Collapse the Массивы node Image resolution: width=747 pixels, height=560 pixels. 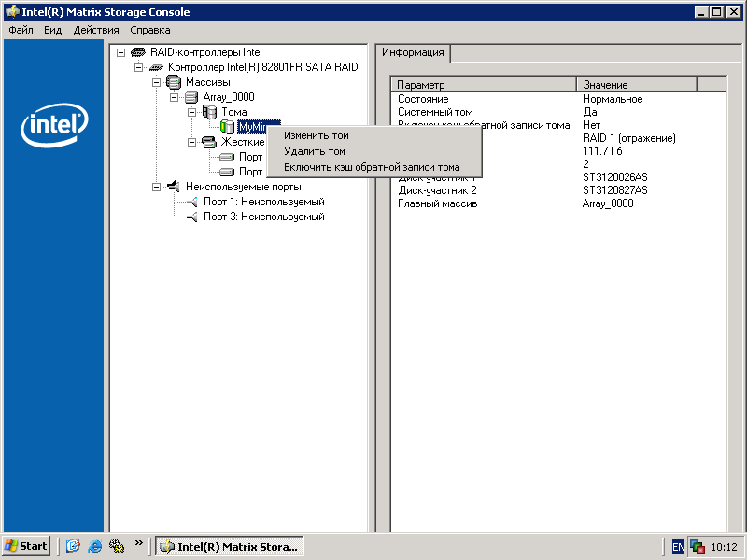(x=156, y=82)
